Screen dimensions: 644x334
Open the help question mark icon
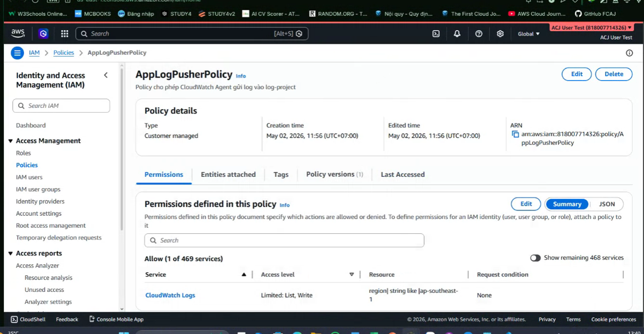coord(479,34)
